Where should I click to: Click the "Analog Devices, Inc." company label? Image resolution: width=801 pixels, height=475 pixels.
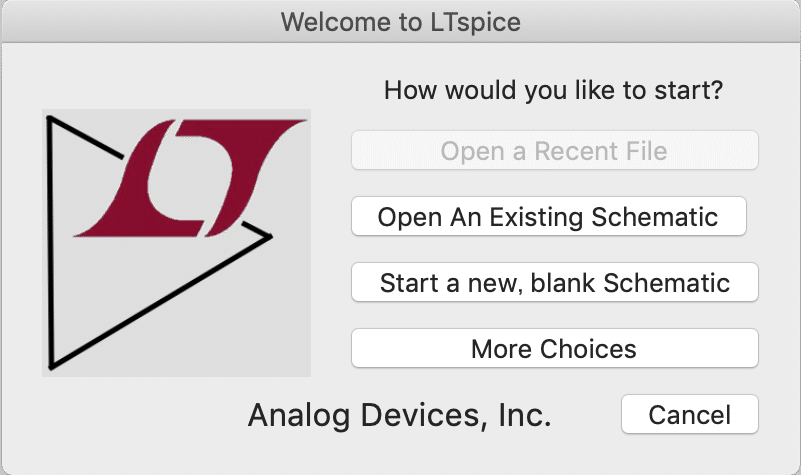coord(399,415)
